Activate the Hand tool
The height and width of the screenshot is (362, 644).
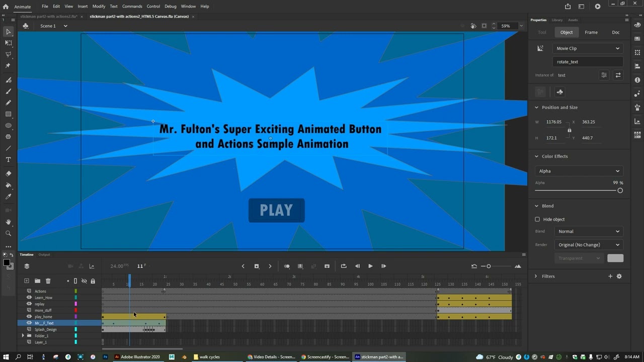coord(8,222)
